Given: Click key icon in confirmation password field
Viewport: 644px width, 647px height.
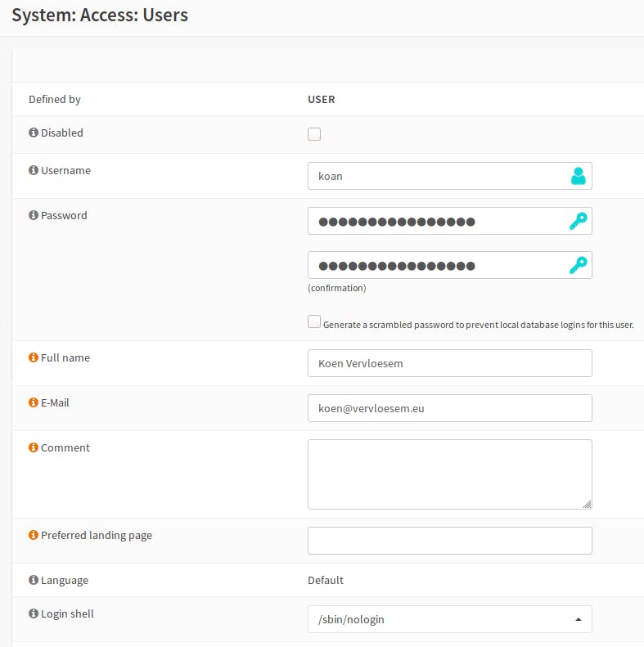Looking at the screenshot, I should (578, 265).
